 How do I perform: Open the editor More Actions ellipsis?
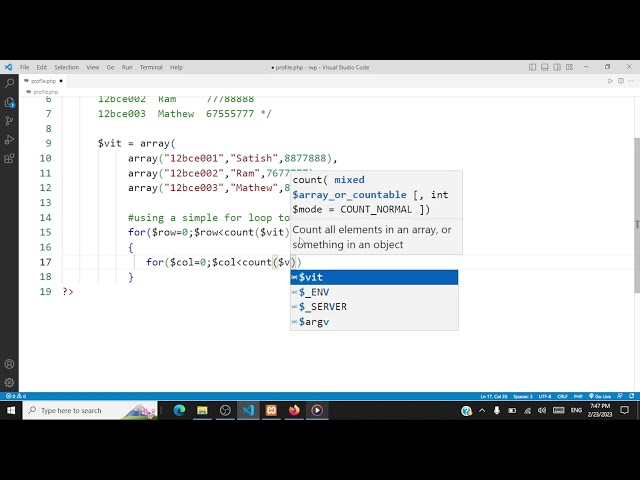pyautogui.click(x=631, y=81)
